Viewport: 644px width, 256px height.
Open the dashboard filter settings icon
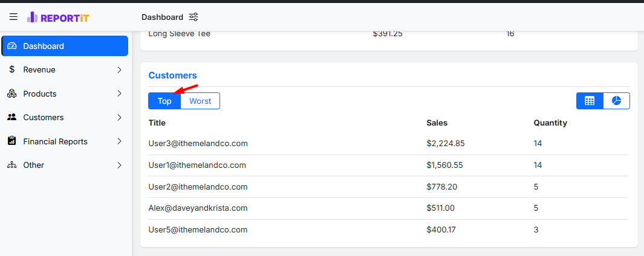coord(194,17)
